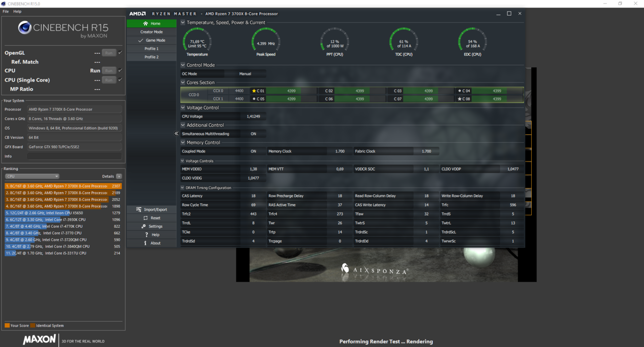Collapse Temperature, Speed, Power & Current section
The width and height of the screenshot is (644, 347).
coord(183,23)
